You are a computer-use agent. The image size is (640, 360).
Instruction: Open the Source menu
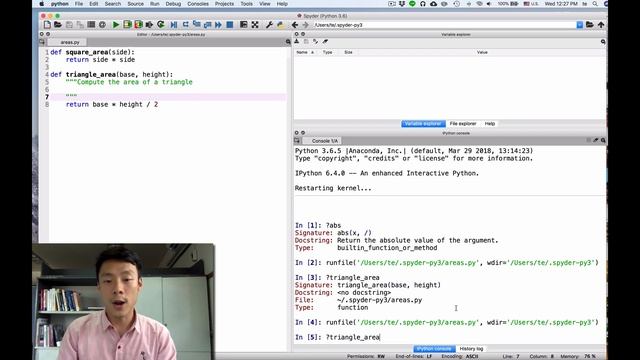[136, 4]
